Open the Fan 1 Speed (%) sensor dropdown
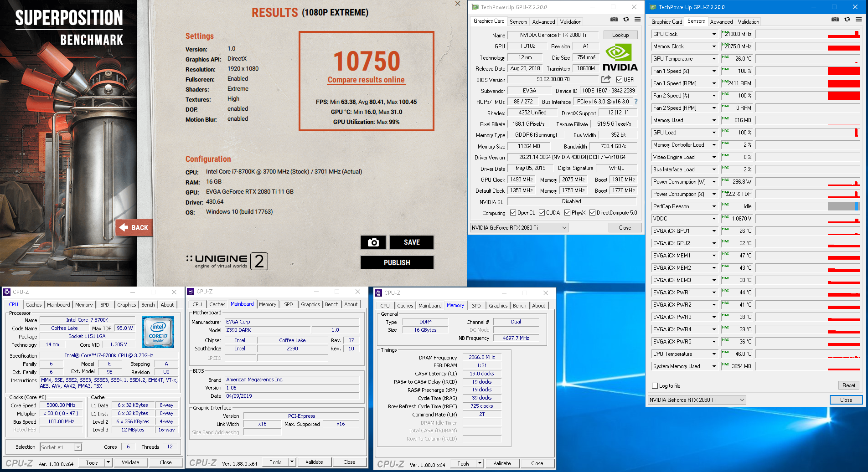868x472 pixels. (x=714, y=71)
